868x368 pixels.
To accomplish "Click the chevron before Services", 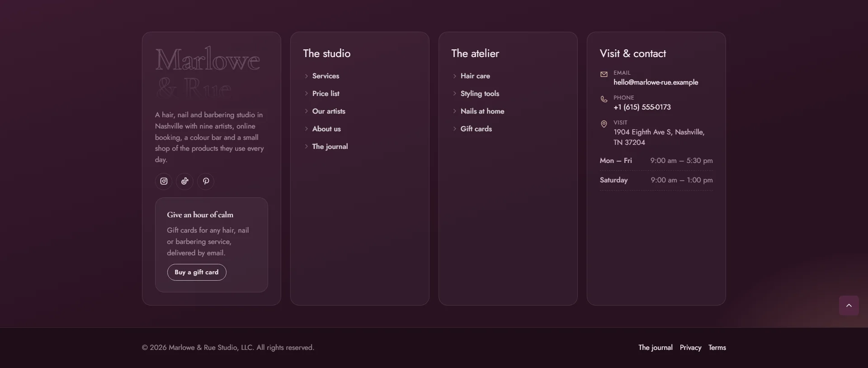I will [306, 76].
